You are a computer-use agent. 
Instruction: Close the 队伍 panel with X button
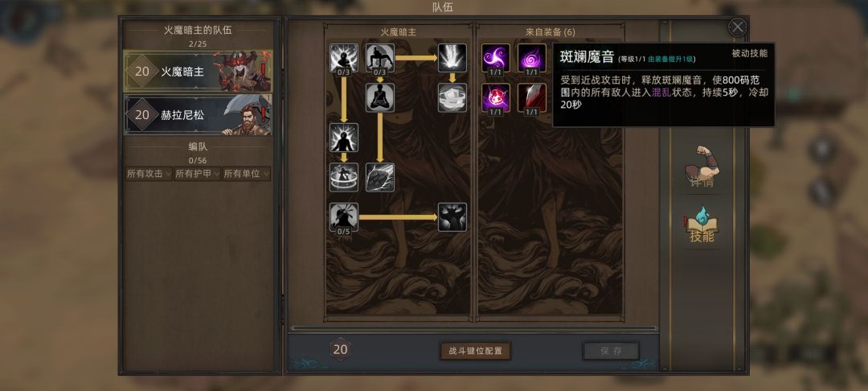click(737, 27)
